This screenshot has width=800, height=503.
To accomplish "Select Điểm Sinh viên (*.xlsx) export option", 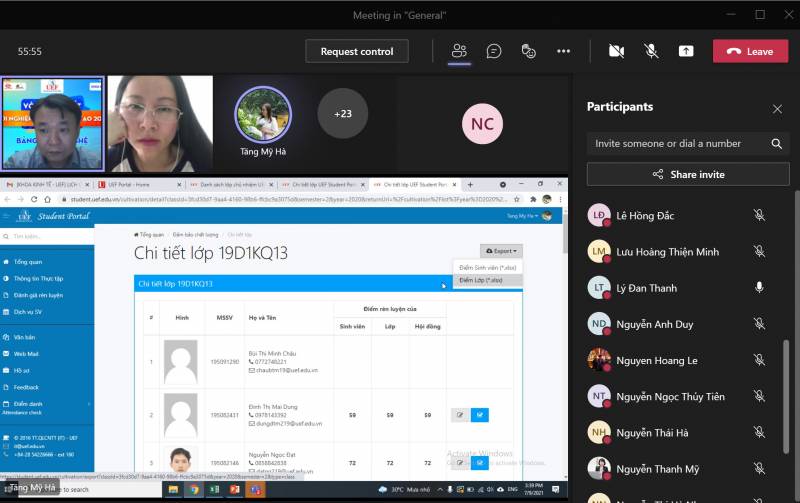I will 487,268.
